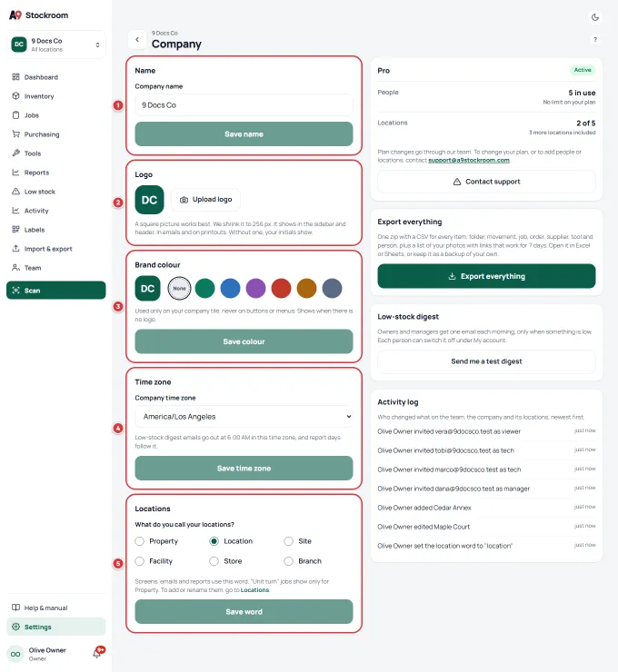Click Save word button
The height and width of the screenshot is (672, 618).
pyautogui.click(x=244, y=611)
